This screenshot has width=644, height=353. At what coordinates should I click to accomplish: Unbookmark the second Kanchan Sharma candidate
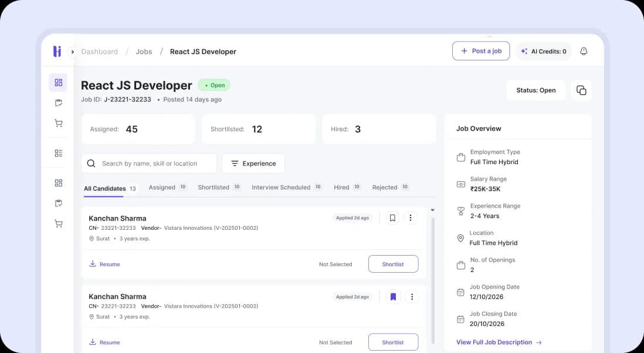coord(394,297)
